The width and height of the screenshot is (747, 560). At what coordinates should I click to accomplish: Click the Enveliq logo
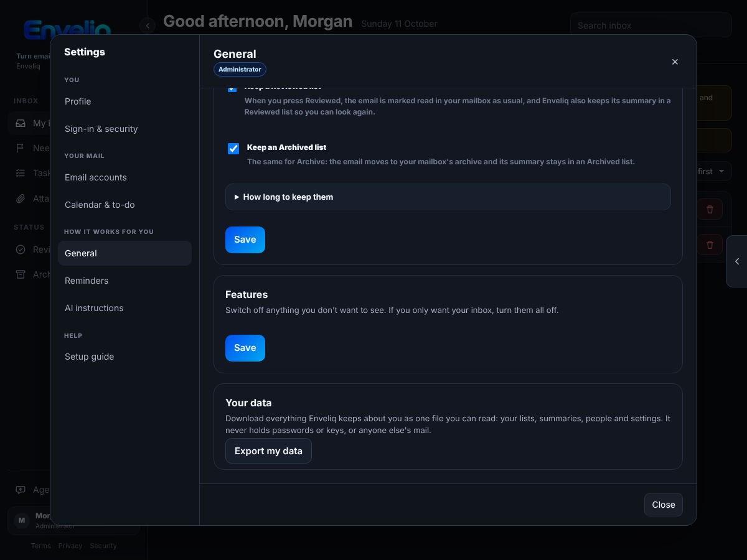(x=67, y=30)
